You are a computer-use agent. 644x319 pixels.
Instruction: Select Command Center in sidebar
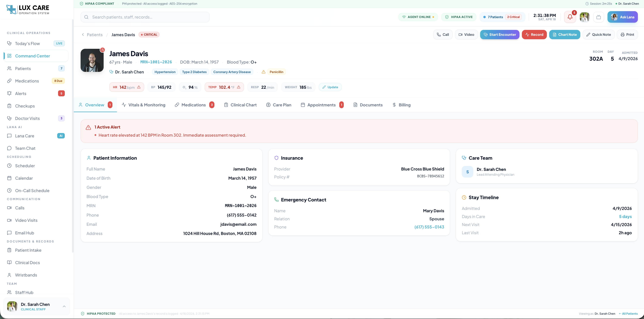click(36, 56)
